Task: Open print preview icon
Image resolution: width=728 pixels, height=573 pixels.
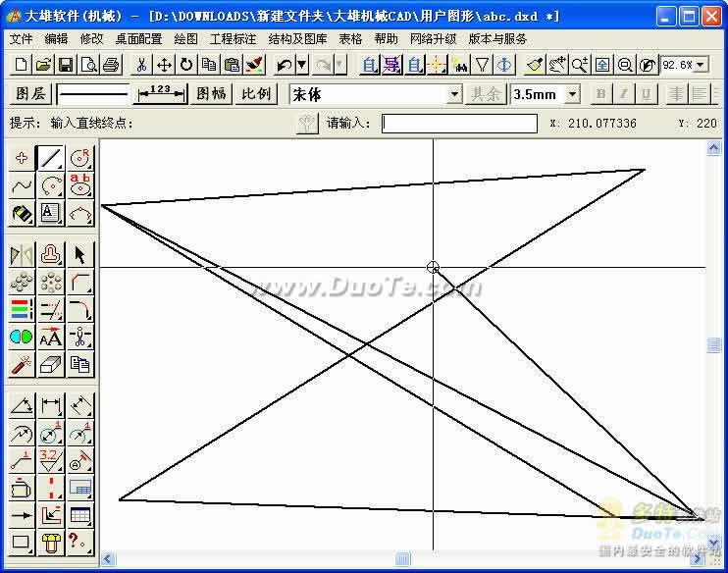Action: pyautogui.click(x=88, y=65)
